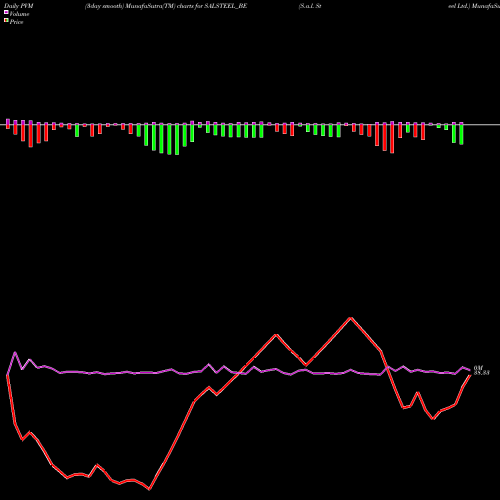Click the S.a.l. St company name text
Image resolution: width=500 pixels, height=500 pixels.
coord(310,6)
